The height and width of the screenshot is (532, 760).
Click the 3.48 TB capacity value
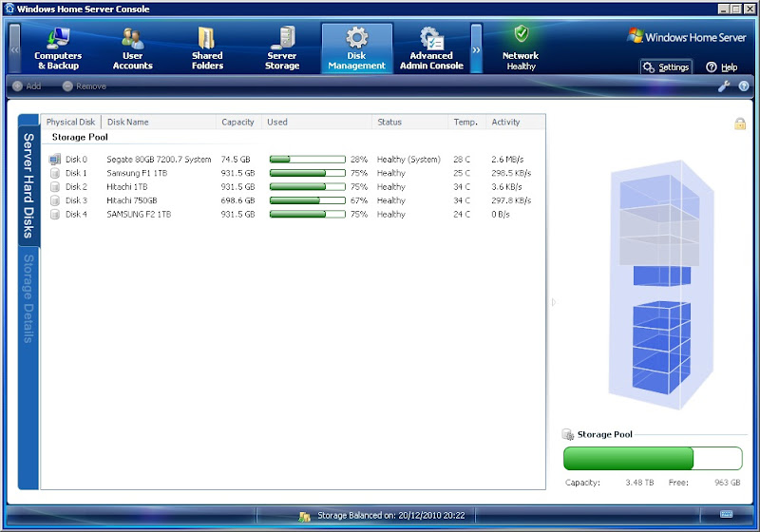click(639, 483)
